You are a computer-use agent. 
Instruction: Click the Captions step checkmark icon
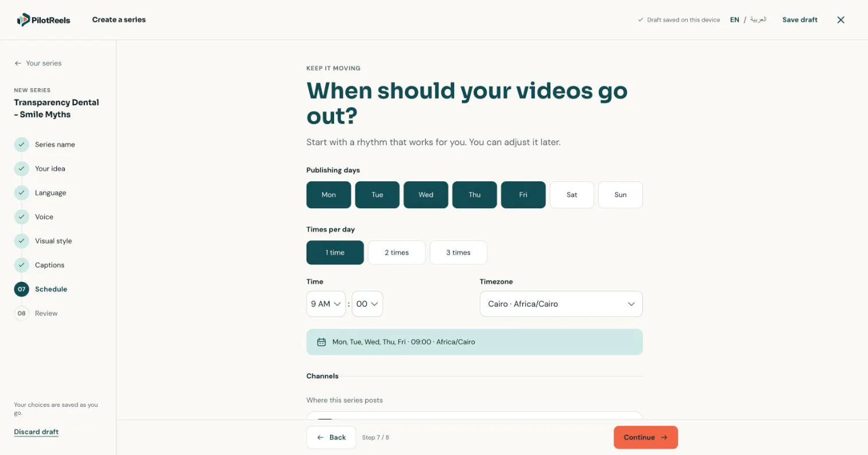21,265
